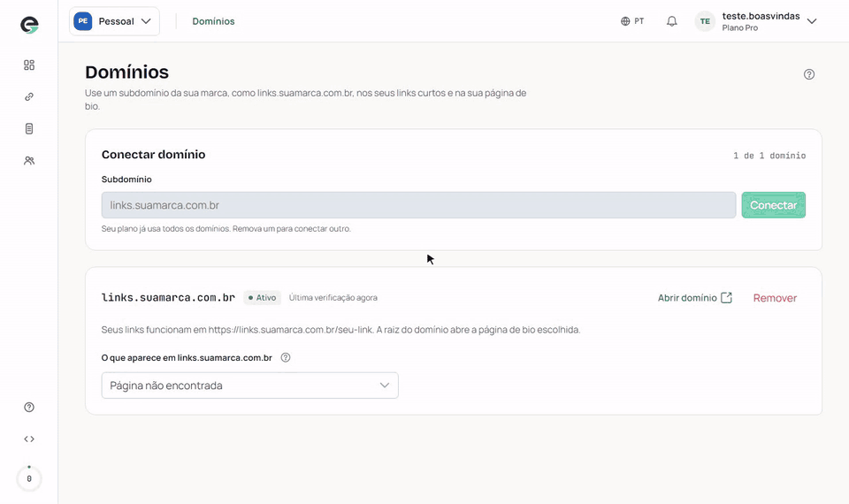Open Abrir domínio external link
Image resolution: width=849 pixels, height=504 pixels.
pyautogui.click(x=695, y=298)
